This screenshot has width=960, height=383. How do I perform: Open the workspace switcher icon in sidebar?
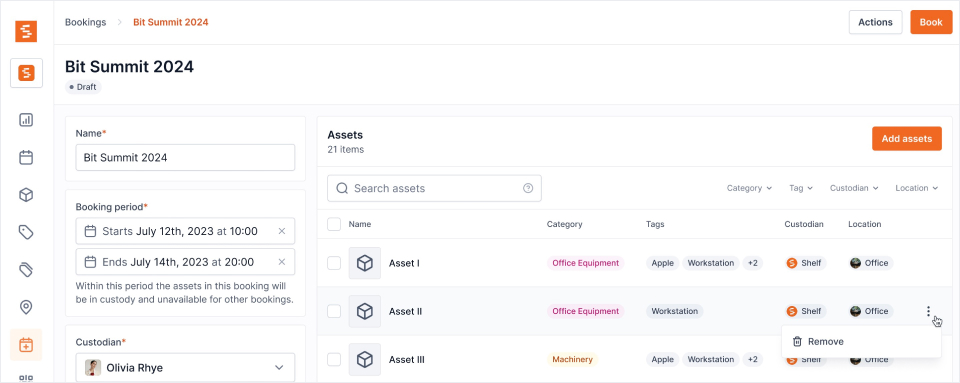click(x=26, y=73)
